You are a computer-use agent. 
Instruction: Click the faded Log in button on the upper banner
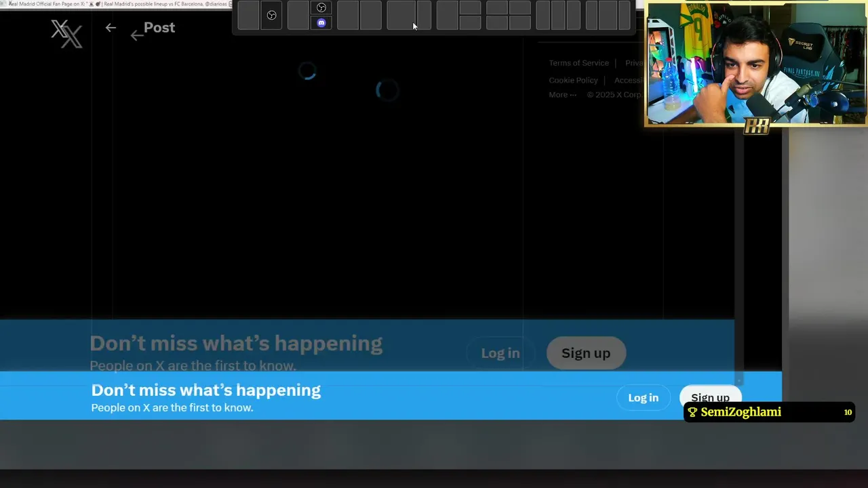point(500,353)
